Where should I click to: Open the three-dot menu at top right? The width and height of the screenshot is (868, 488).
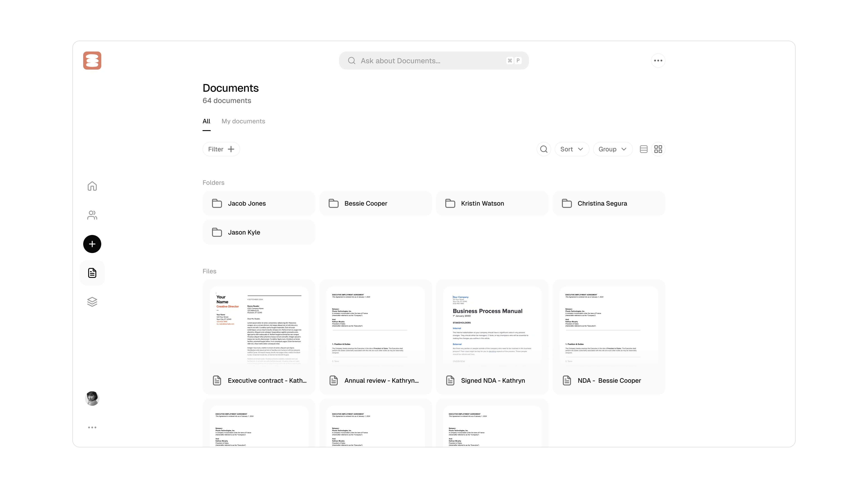pyautogui.click(x=658, y=61)
